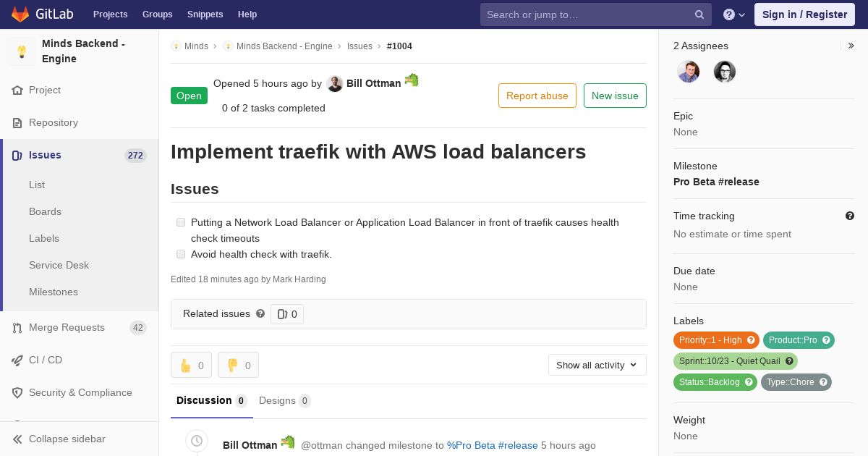The width and height of the screenshot is (868, 456).
Task: Click the Bill Ottman author name link
Action: (x=373, y=84)
